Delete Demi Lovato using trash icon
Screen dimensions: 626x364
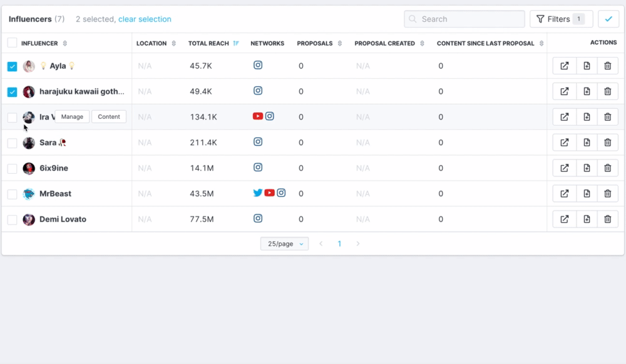[x=608, y=219]
